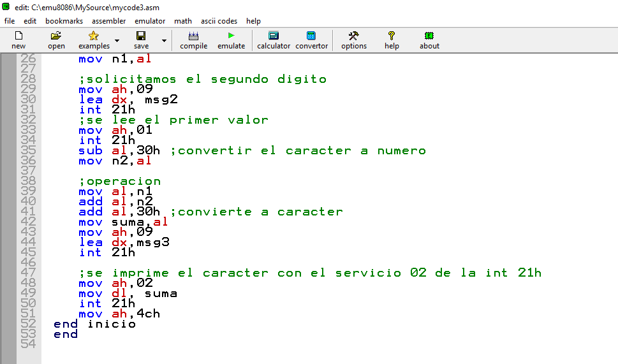Click the 'mov dl, suma' line
The height and width of the screenshot is (364, 618).
[128, 293]
